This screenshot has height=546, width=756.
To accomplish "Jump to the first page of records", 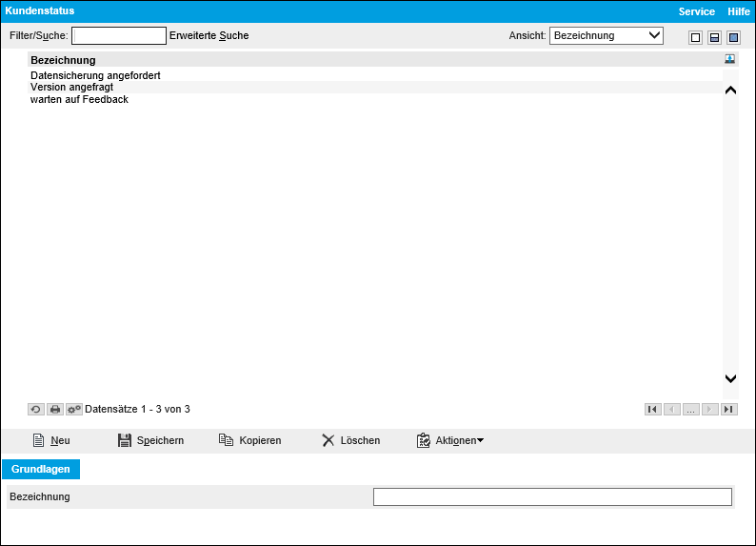I will pyautogui.click(x=653, y=410).
